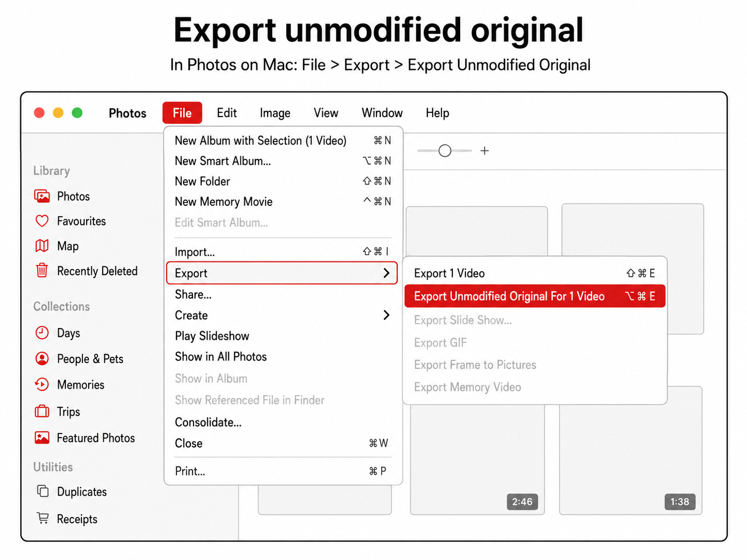Screen dimensions: 747x560
Task: Click the green fullscreen window button
Action: tap(77, 113)
